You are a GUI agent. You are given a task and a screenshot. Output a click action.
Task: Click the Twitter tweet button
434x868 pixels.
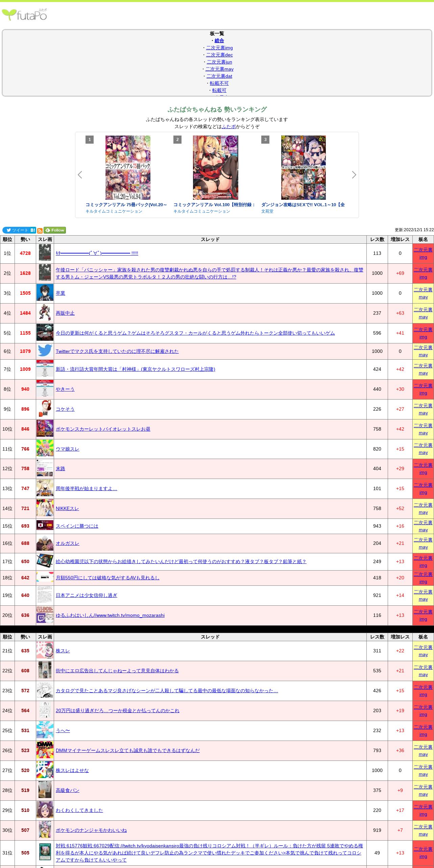16,230
